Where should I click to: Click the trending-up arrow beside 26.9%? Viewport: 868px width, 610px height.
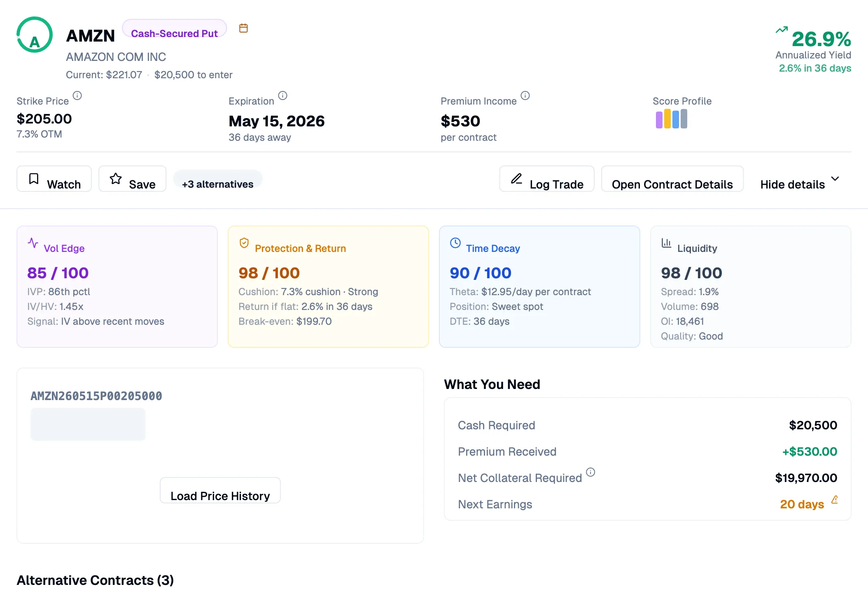[782, 30]
